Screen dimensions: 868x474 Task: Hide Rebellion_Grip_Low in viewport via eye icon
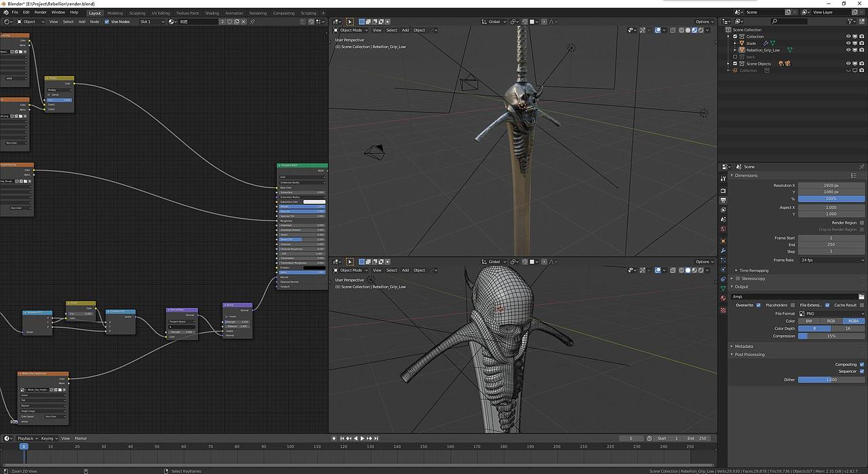click(x=848, y=50)
